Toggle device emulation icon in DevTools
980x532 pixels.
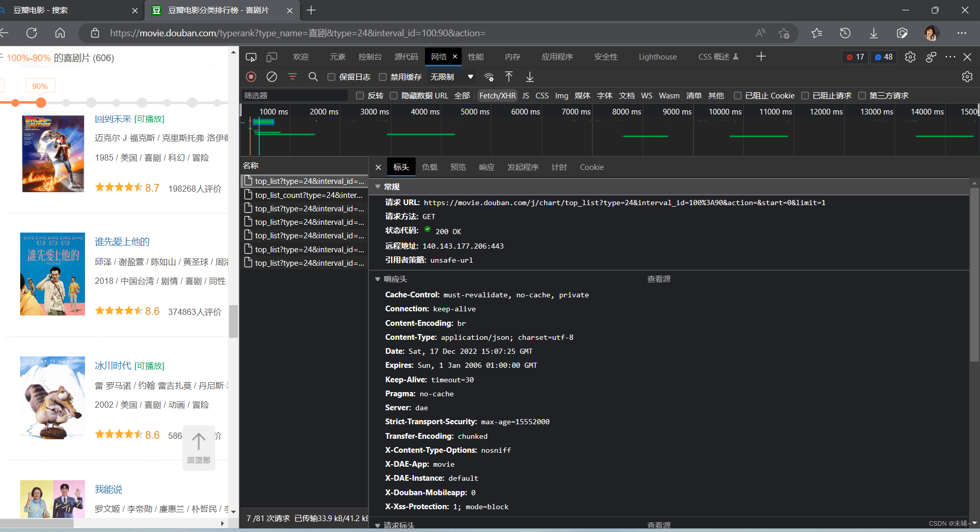[272, 57]
